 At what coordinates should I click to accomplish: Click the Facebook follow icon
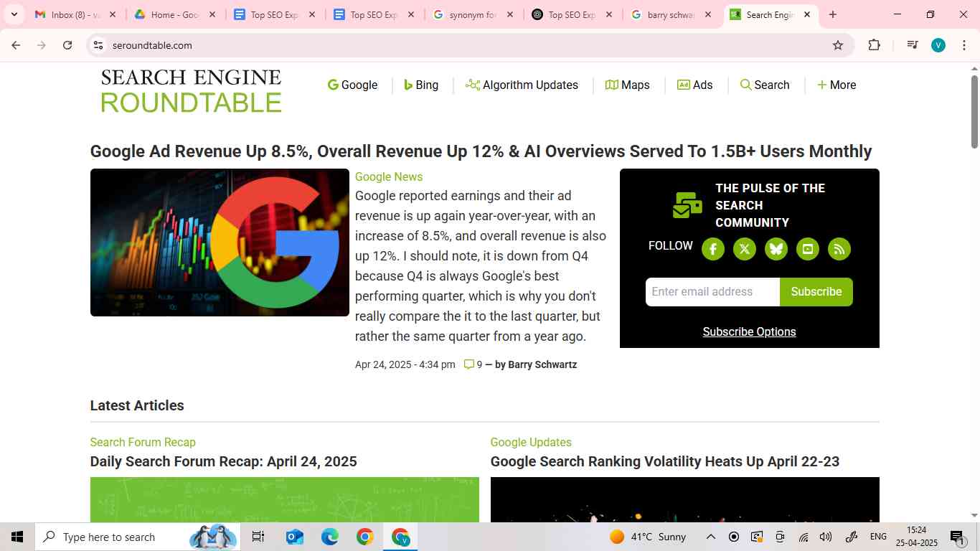(712, 249)
